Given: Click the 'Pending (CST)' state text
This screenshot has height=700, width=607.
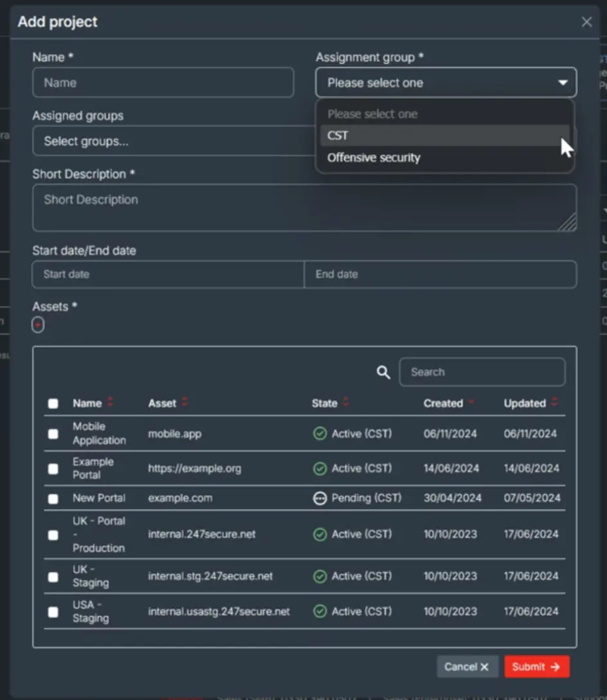Looking at the screenshot, I should 367,498.
